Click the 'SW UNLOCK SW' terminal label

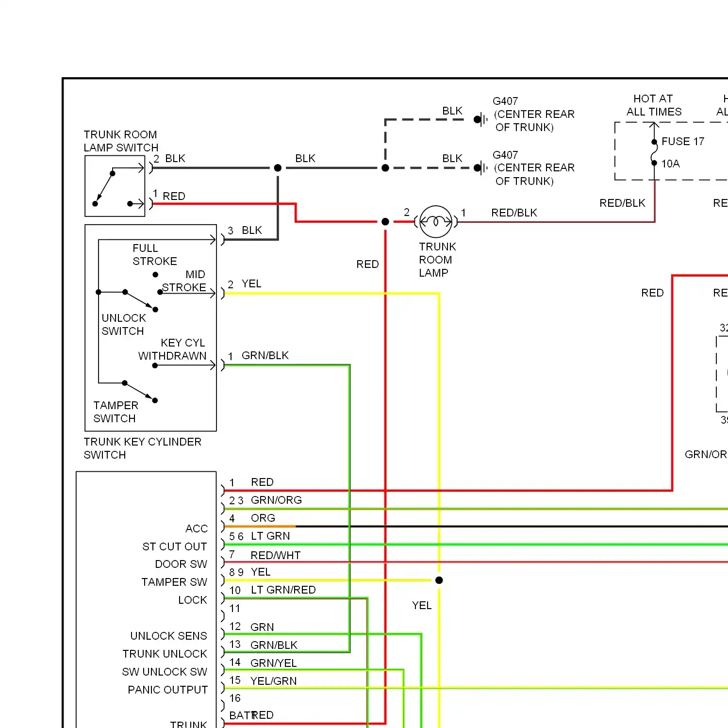click(165, 672)
